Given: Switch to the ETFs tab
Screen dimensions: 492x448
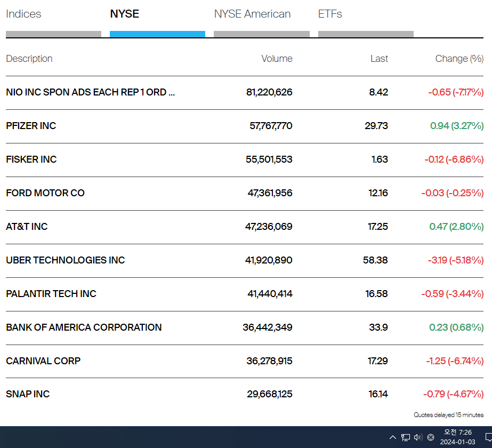Looking at the screenshot, I should point(330,14).
